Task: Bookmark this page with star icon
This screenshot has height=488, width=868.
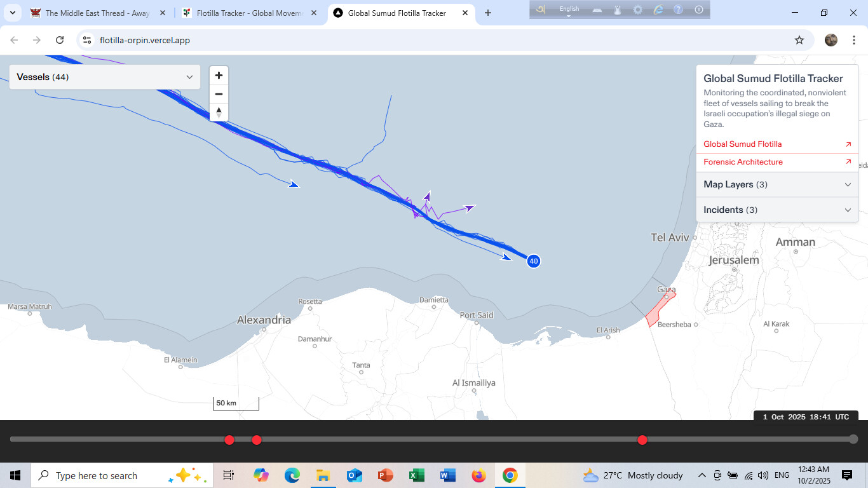Action: click(x=799, y=40)
